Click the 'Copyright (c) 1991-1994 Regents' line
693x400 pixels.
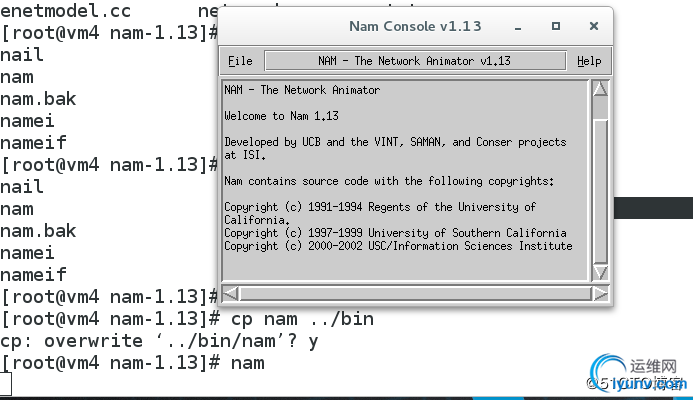pyautogui.click(x=380, y=207)
